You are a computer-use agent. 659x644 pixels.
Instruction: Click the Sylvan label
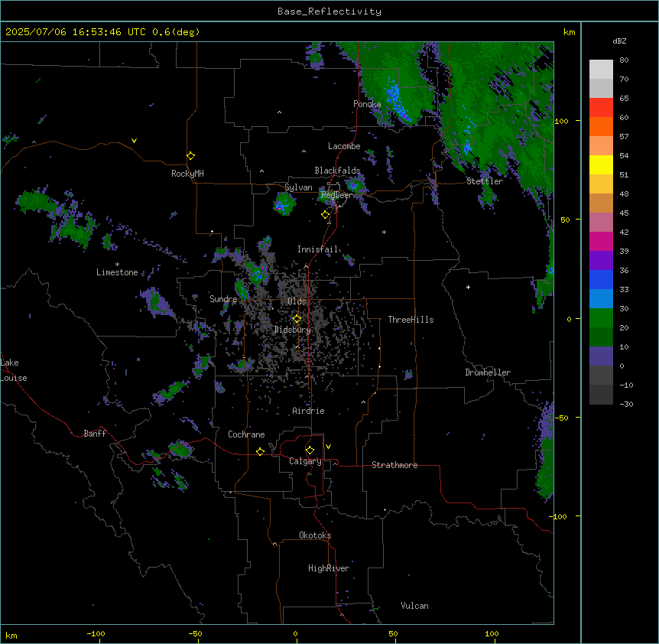coord(298,188)
